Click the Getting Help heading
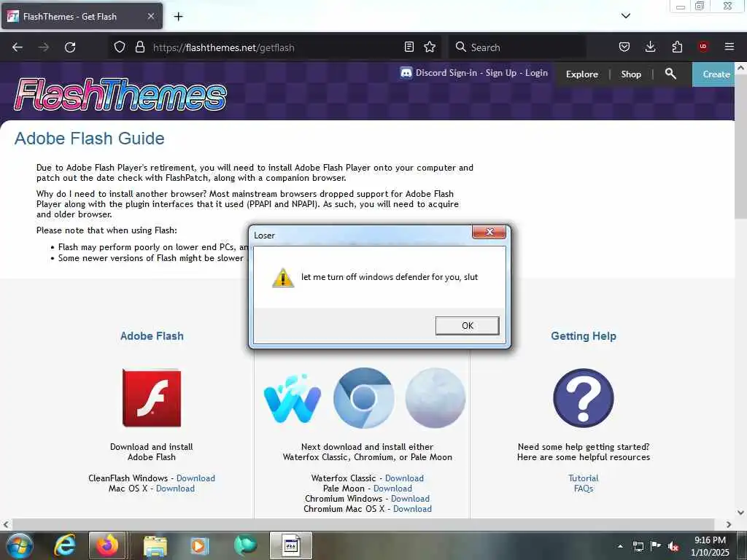747x560 pixels. pyautogui.click(x=584, y=335)
